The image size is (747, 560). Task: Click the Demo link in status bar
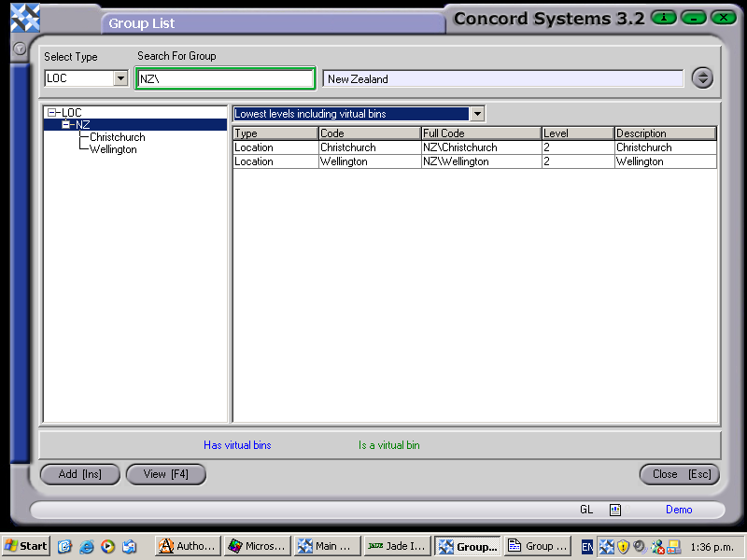click(679, 510)
